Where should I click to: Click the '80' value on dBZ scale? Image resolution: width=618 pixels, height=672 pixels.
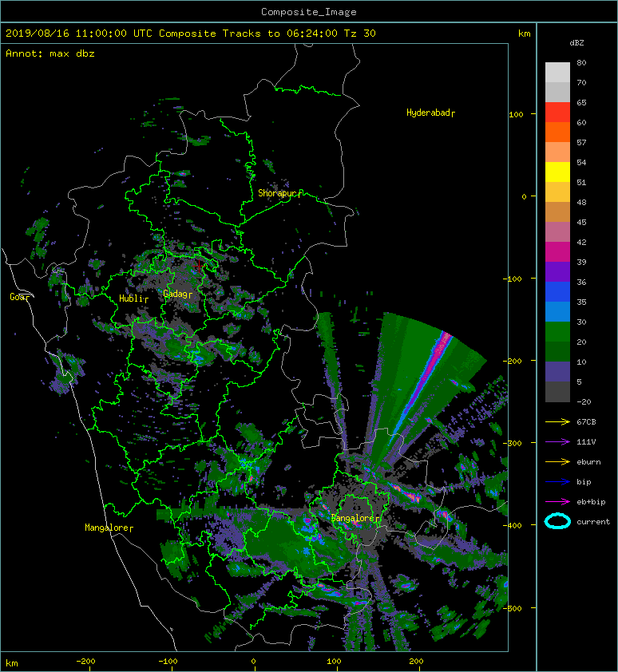(581, 62)
